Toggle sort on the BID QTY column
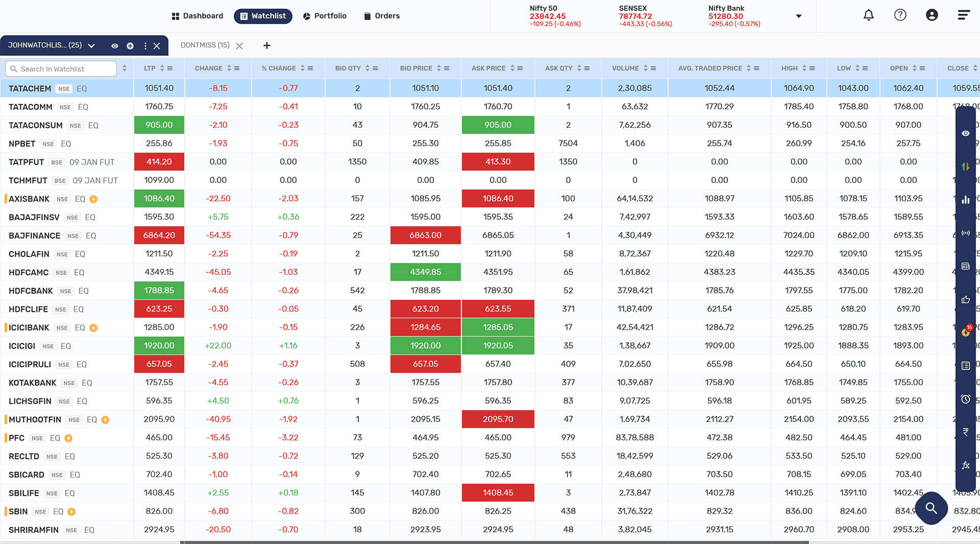The height and width of the screenshot is (544, 980). click(367, 68)
